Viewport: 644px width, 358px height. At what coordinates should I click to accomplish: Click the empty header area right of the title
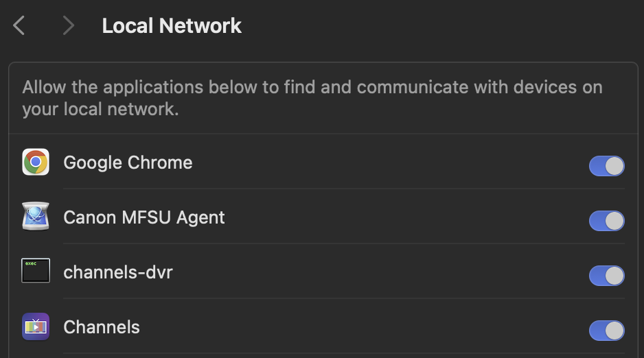click(x=439, y=26)
